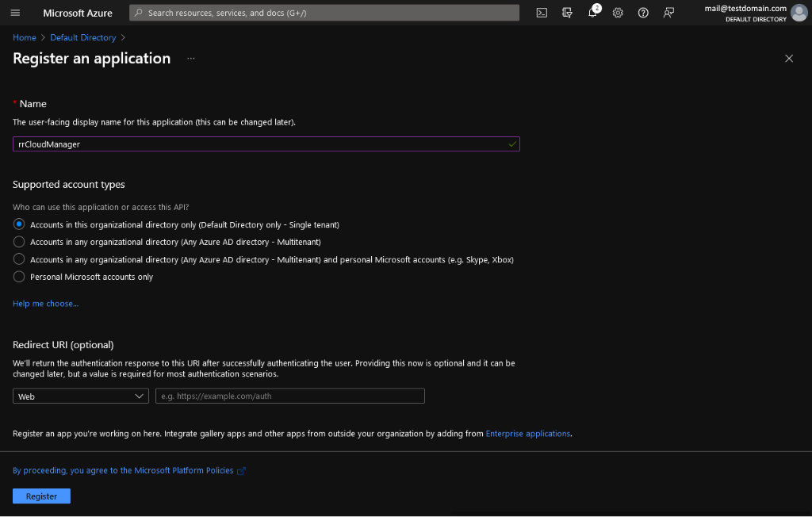The height and width of the screenshot is (517, 812).
Task: Click the Redirect URI (optional) heading
Action: click(63, 345)
